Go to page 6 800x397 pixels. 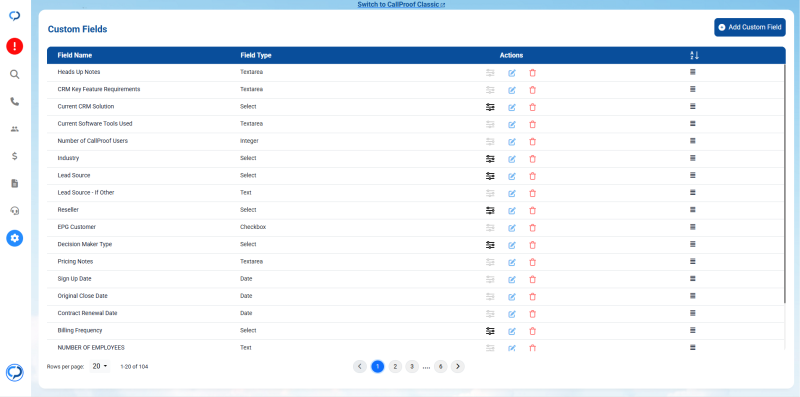[x=441, y=366]
